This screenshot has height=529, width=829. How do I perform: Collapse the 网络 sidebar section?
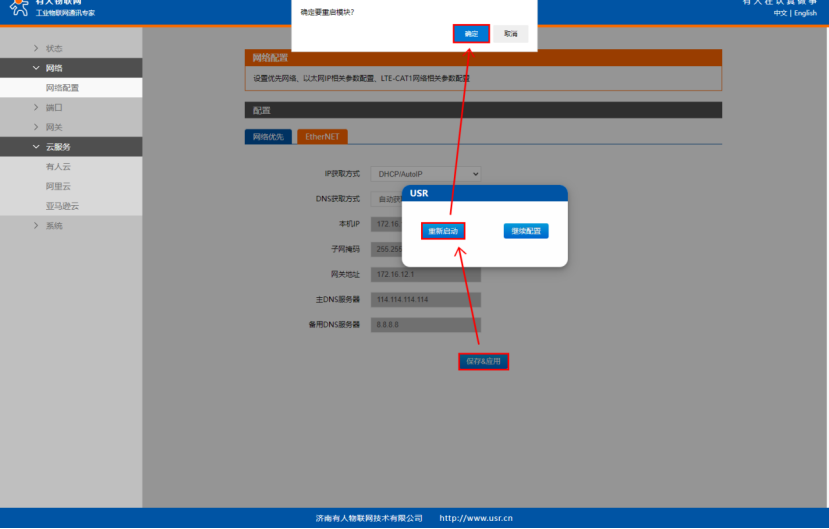pos(53,68)
